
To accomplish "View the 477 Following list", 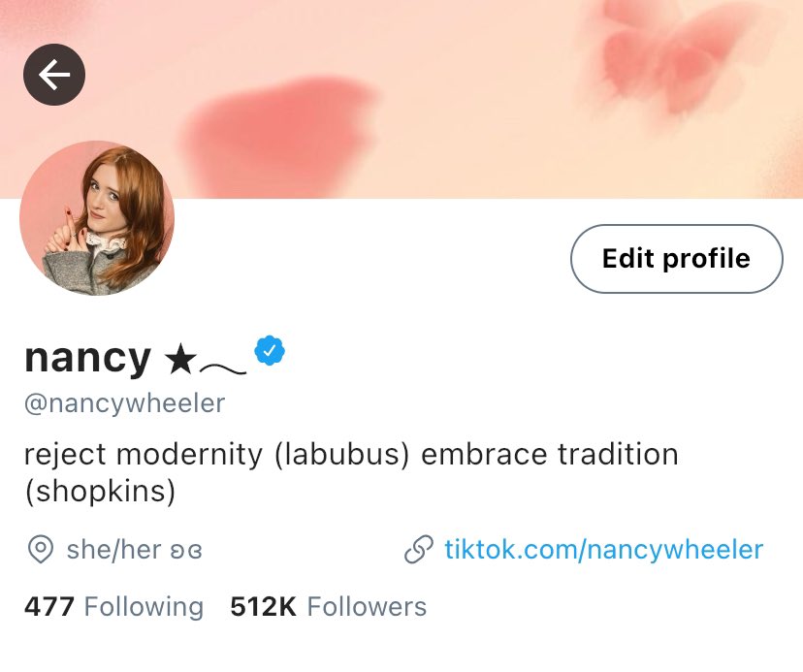I will point(113,606).
